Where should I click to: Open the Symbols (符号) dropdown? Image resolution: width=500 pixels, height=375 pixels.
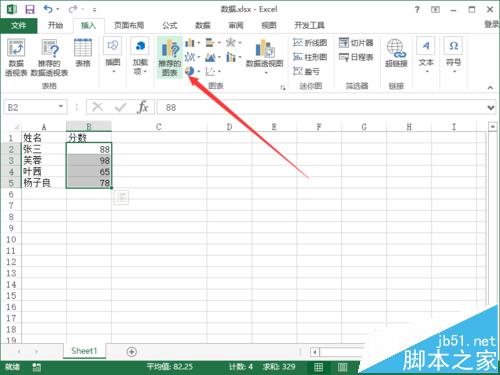453,56
